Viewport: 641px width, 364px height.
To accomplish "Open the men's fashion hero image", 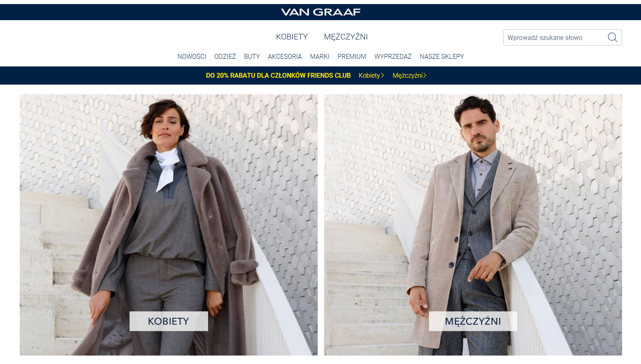I will 473,225.
